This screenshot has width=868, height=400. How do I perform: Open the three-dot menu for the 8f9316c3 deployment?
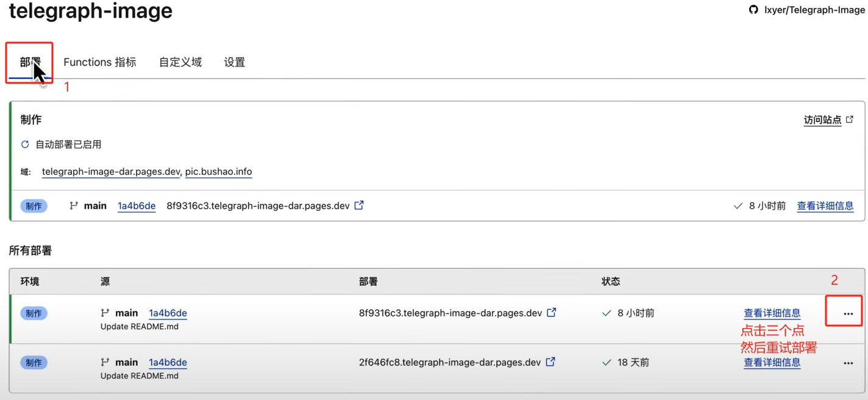[x=848, y=314]
